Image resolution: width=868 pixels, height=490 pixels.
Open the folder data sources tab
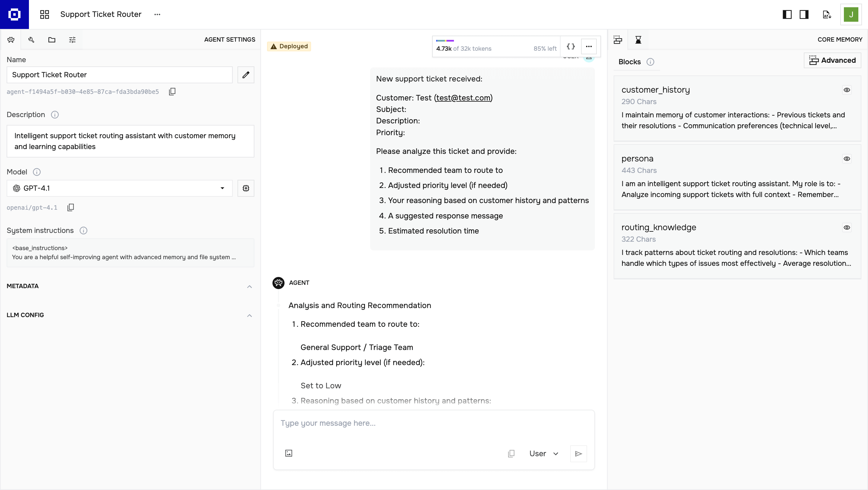(52, 40)
